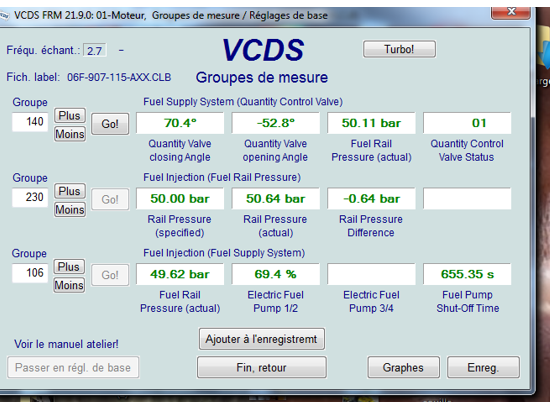This screenshot has height=402, width=550.
Task: Click Plus next to group 106
Action: [x=69, y=267]
